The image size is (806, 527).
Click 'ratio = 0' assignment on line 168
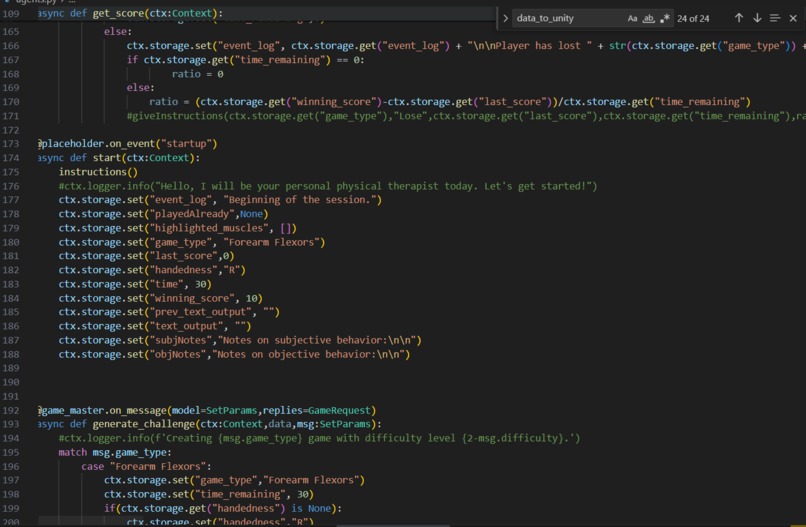(x=197, y=74)
